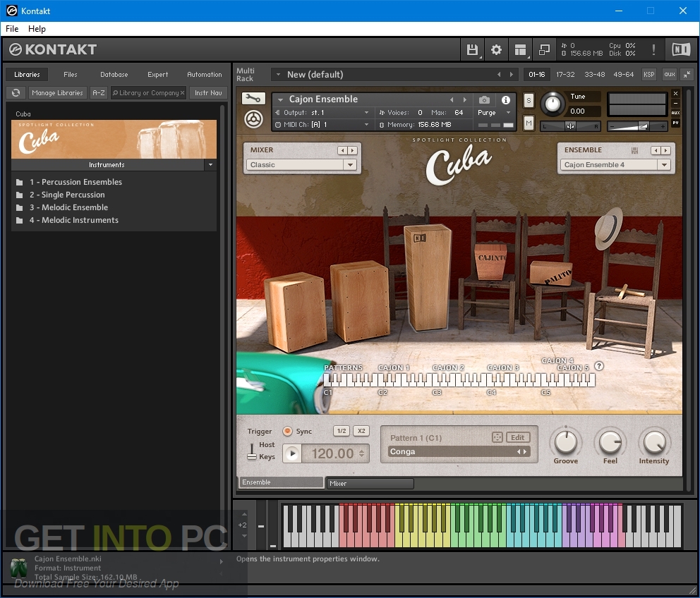Select next ensemble preset arrow
Screen dimensions: 700x598
point(665,150)
